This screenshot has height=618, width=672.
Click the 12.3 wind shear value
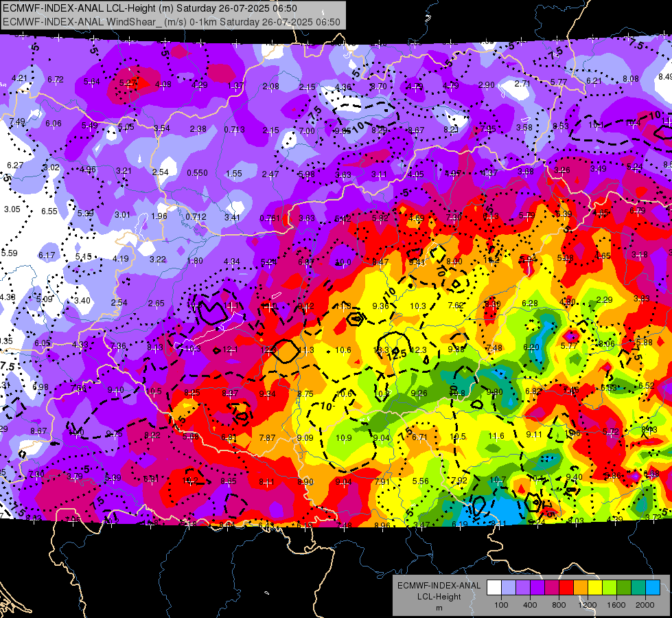(418, 350)
